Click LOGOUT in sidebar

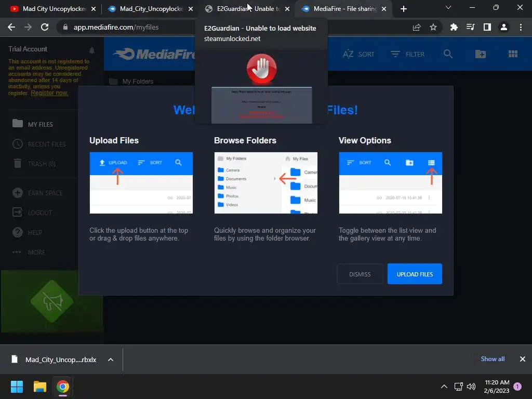pos(32,212)
